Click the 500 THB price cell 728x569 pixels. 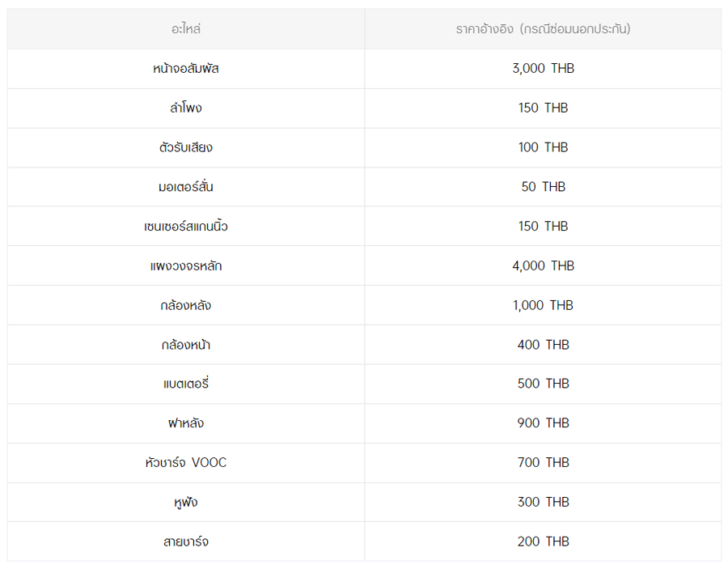(x=543, y=384)
